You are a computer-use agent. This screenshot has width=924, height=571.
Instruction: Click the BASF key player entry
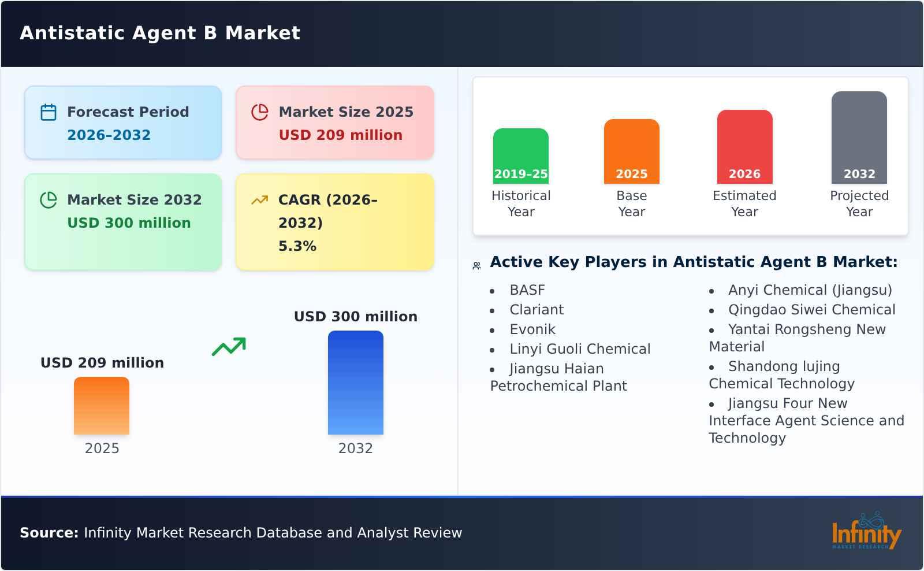(527, 290)
